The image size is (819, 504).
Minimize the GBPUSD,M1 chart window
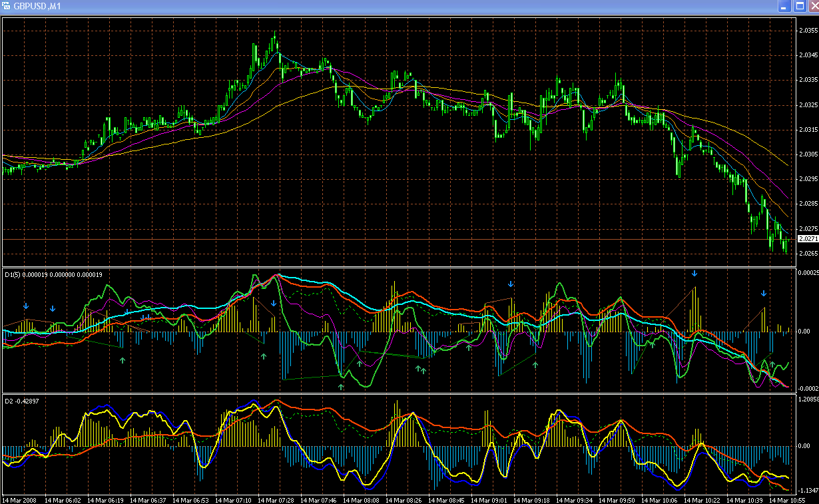click(784, 6)
